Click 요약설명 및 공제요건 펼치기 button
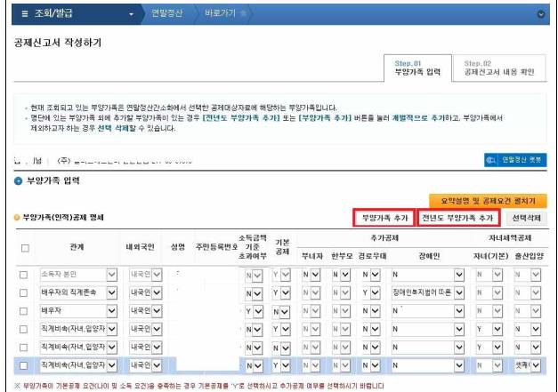The height and width of the screenshot is (392, 558). [x=488, y=201]
